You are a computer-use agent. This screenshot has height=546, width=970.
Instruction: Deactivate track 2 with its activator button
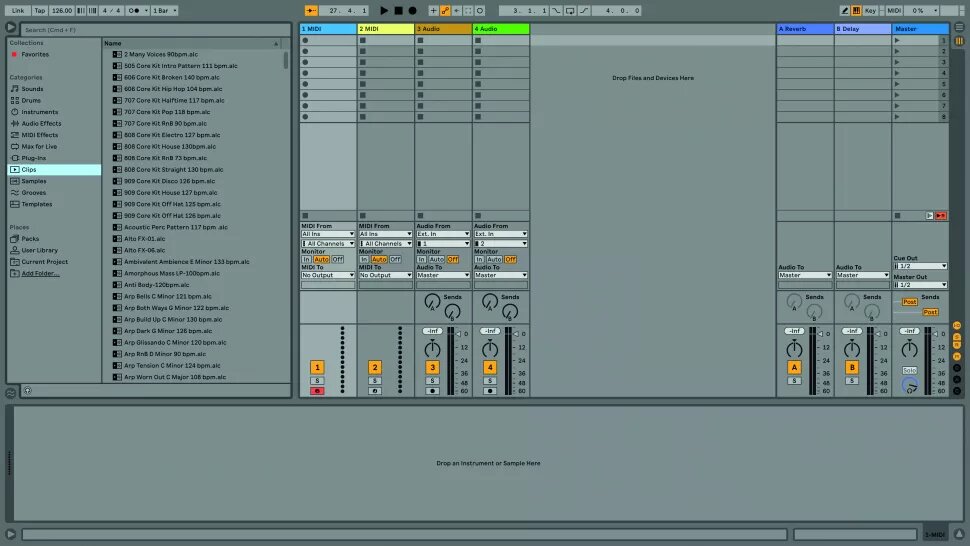[375, 367]
